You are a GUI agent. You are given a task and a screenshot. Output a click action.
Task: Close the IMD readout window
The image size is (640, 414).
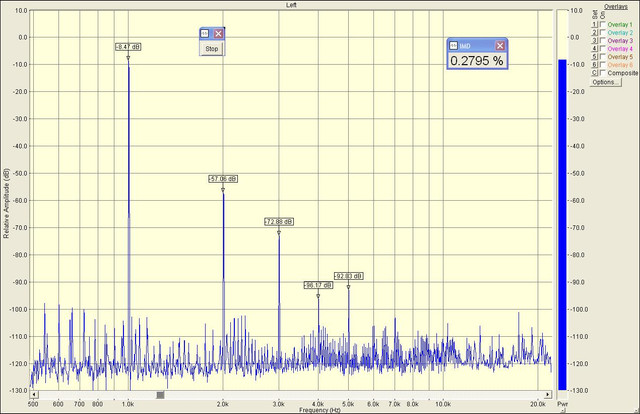[500, 46]
